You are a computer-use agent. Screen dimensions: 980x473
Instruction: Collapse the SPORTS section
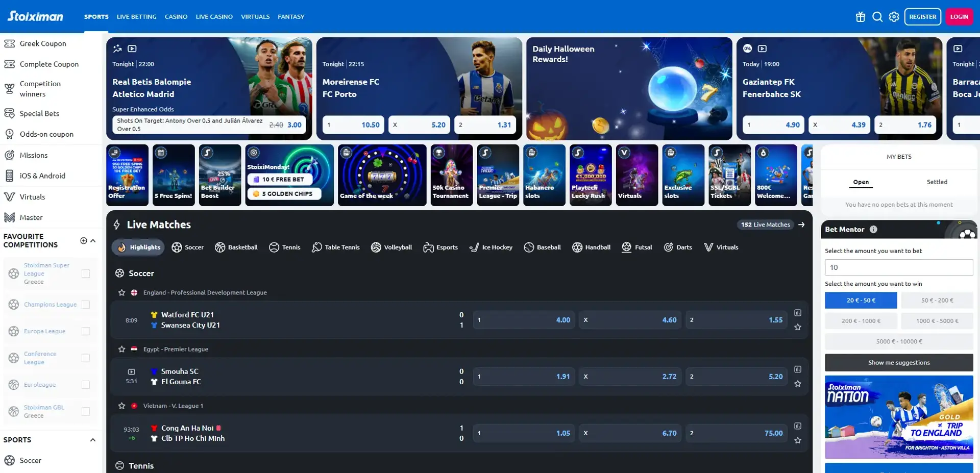92,440
